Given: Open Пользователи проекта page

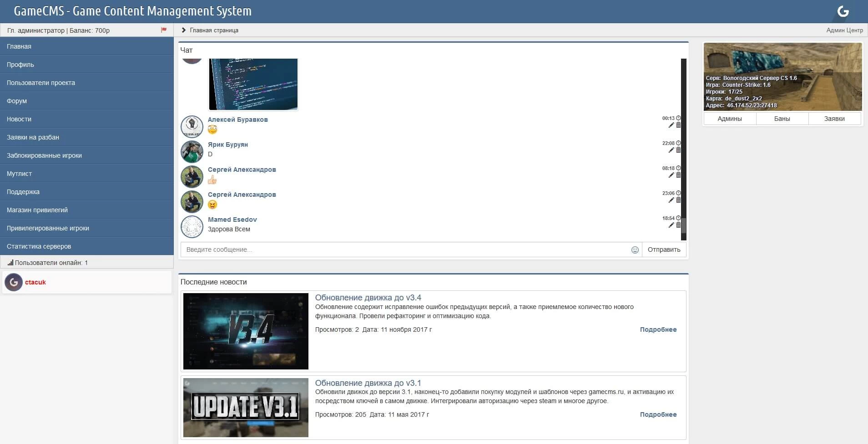Looking at the screenshot, I should pos(87,83).
